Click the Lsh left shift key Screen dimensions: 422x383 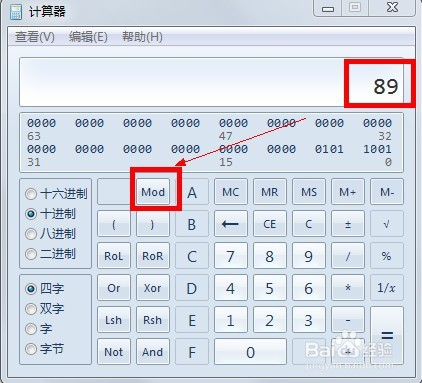click(x=114, y=320)
